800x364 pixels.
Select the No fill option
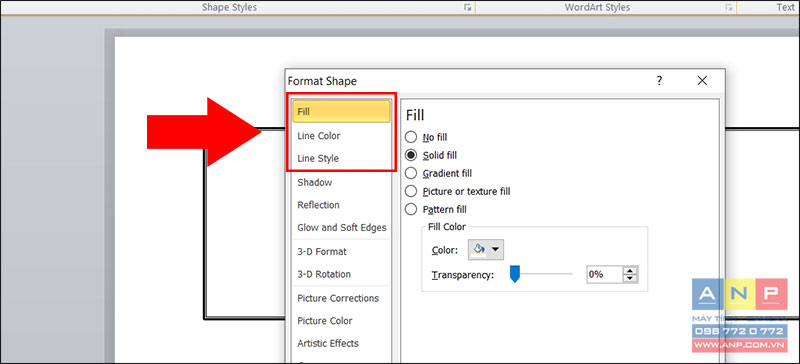pyautogui.click(x=426, y=137)
